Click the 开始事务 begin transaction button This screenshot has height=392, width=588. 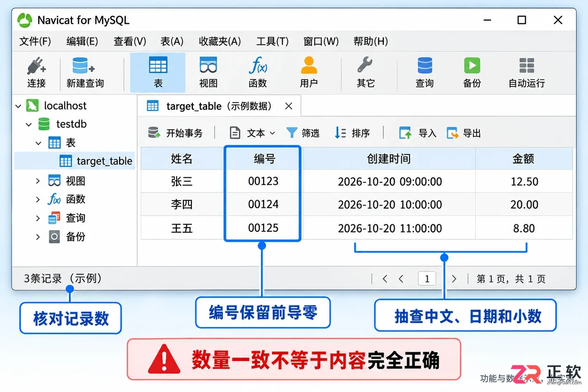[175, 133]
